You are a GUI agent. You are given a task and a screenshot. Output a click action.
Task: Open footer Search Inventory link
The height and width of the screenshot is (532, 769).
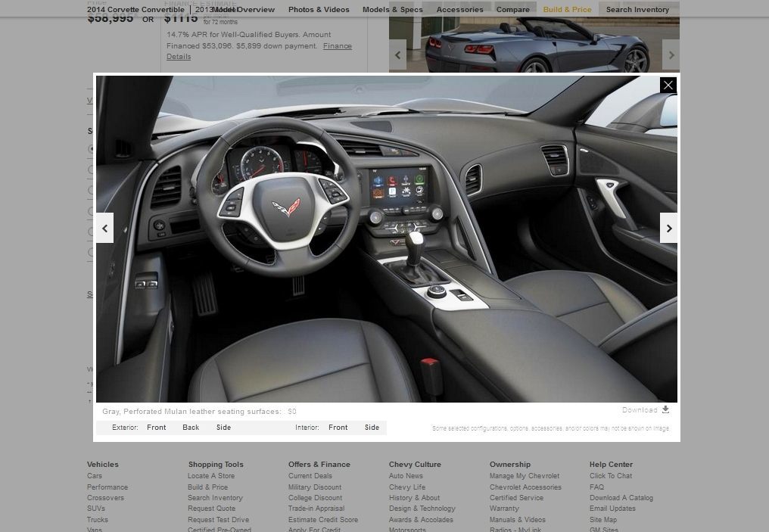215,498
